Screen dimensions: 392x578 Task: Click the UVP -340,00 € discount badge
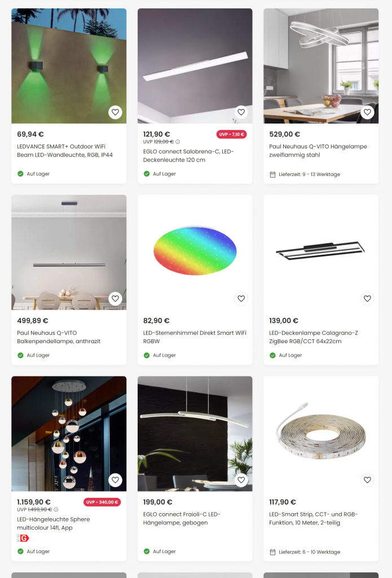(102, 502)
